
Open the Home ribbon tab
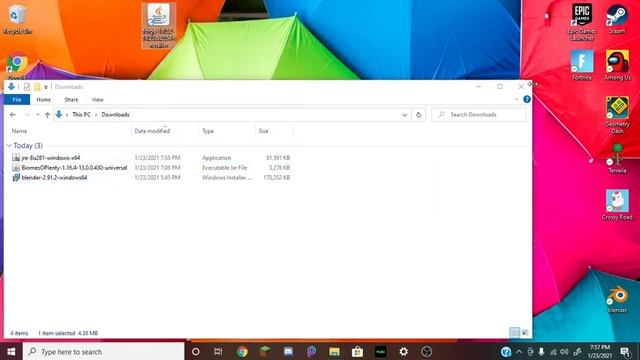pyautogui.click(x=44, y=100)
